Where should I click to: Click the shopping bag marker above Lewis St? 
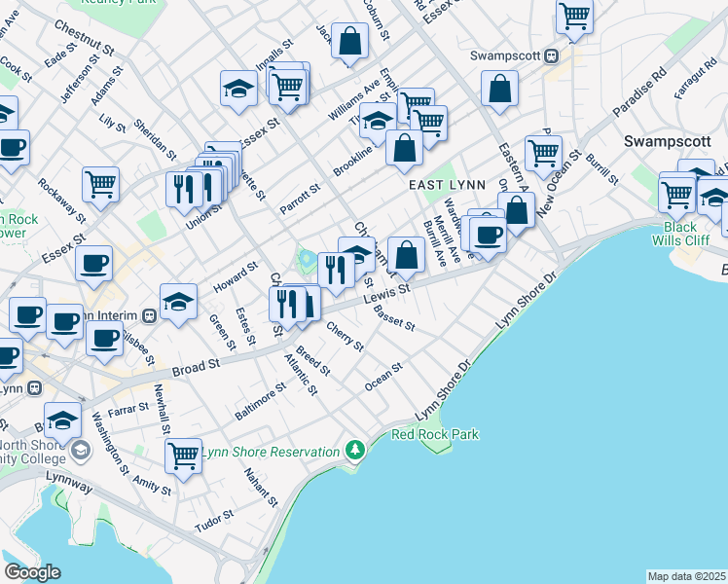pyautogui.click(x=407, y=255)
